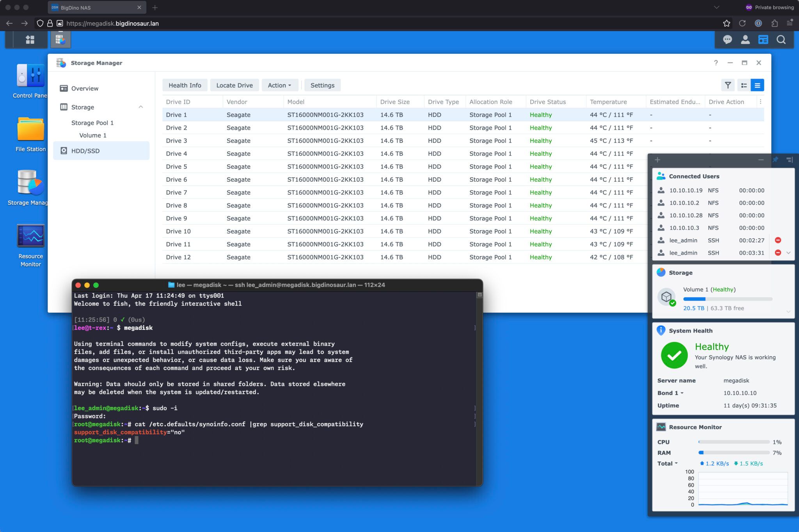This screenshot has width=799, height=532.
Task: Pin the widget panel
Action: [775, 160]
